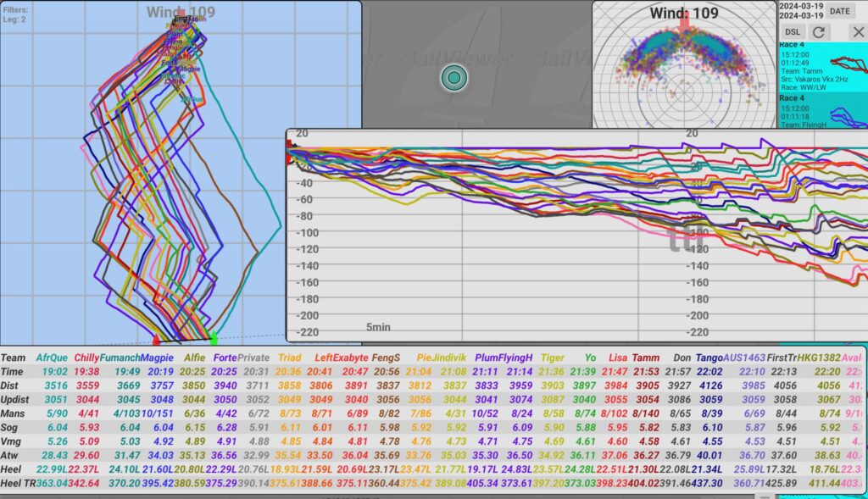The width and height of the screenshot is (868, 499).
Task: Click the Vmg row label
Action: [x=10, y=441]
